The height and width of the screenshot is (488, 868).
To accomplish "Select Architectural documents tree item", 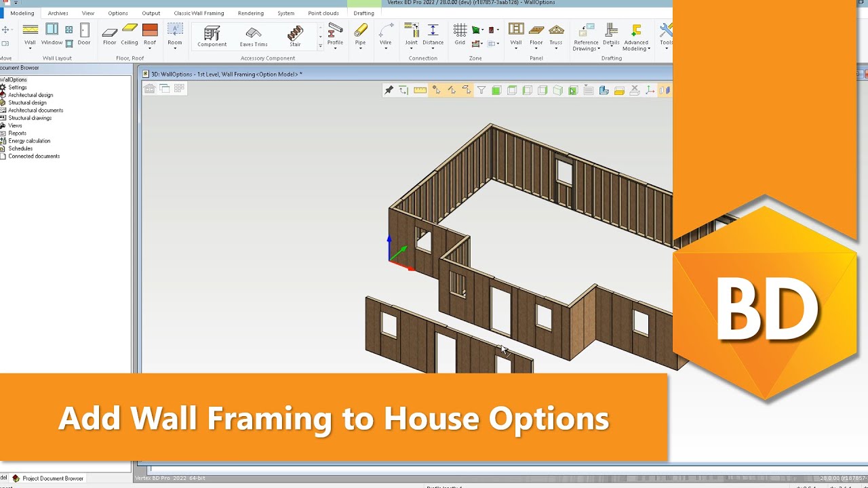I will pos(36,110).
